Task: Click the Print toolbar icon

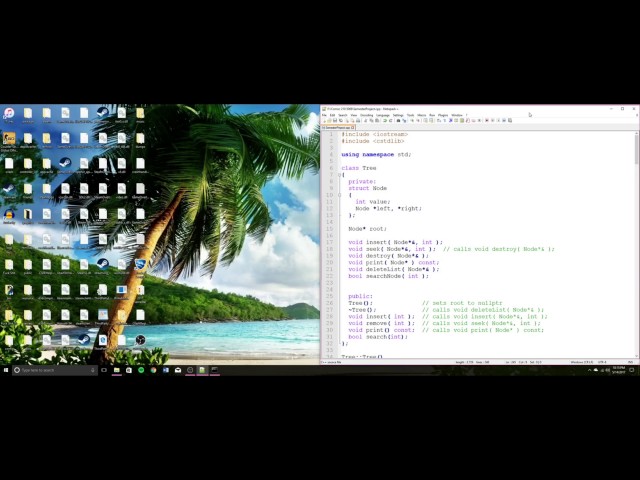Action: [x=358, y=120]
